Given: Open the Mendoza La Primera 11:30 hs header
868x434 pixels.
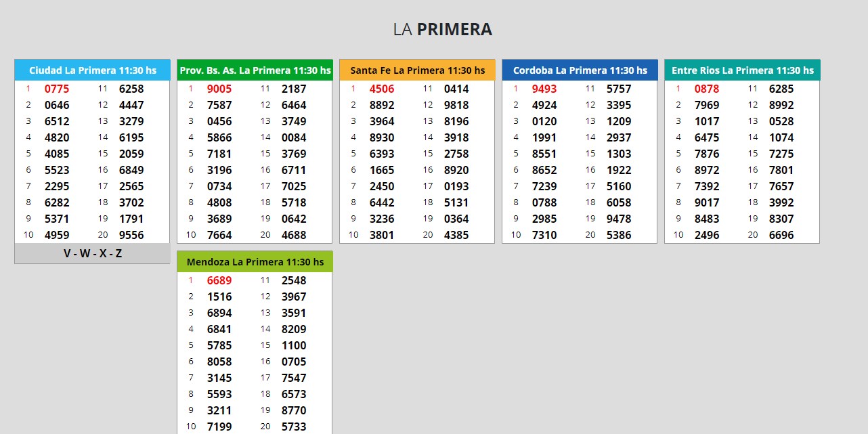Looking at the screenshot, I should pyautogui.click(x=255, y=262).
